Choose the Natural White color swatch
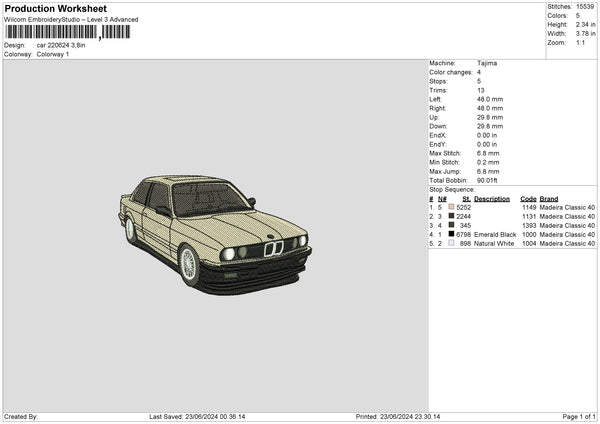The width and height of the screenshot is (600, 424). 452,243
